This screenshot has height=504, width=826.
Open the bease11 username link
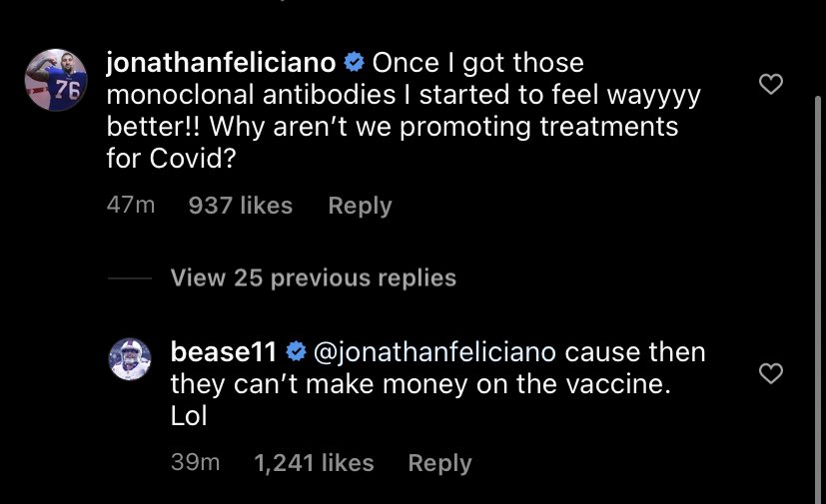coord(224,351)
